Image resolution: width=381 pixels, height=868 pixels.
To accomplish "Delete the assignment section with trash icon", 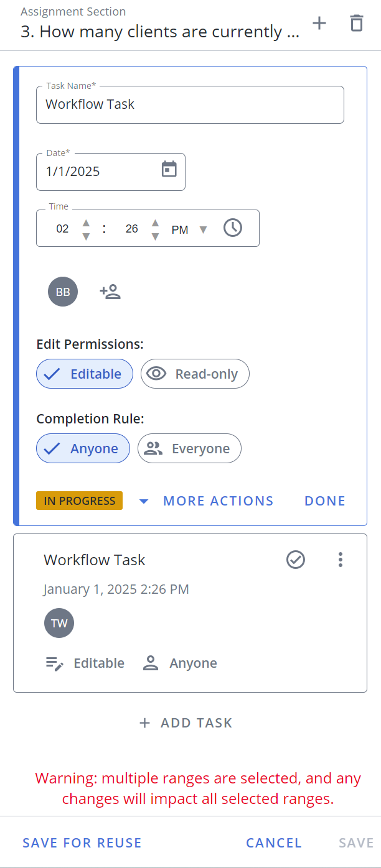I will (356, 24).
